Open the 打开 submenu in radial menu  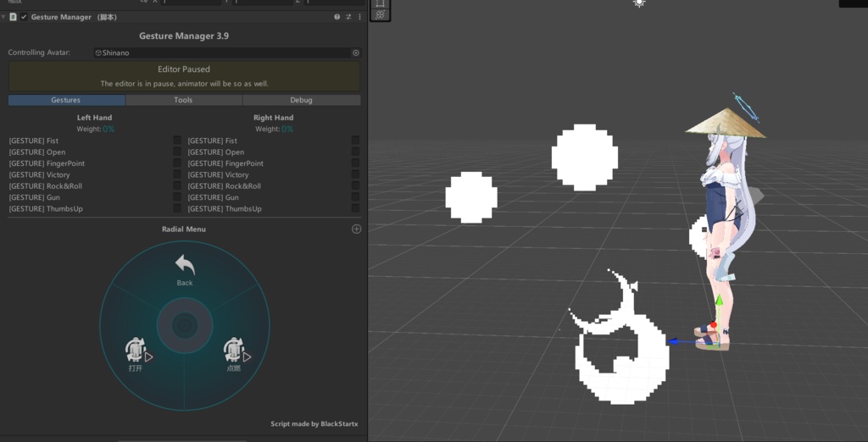pos(136,355)
